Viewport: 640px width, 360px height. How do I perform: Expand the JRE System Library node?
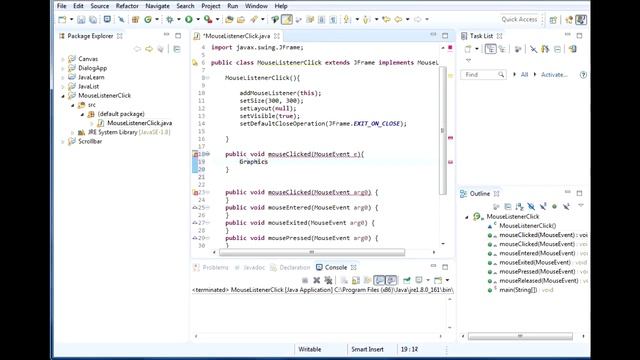tap(73, 133)
